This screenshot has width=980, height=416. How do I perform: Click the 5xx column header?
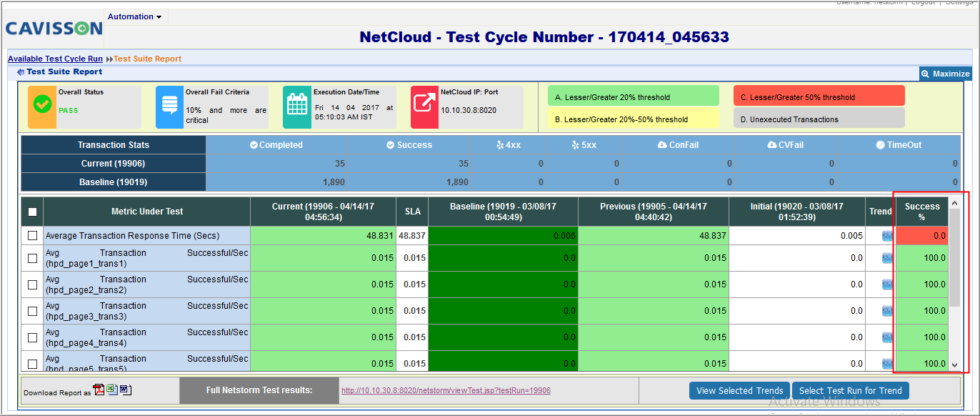[x=584, y=145]
